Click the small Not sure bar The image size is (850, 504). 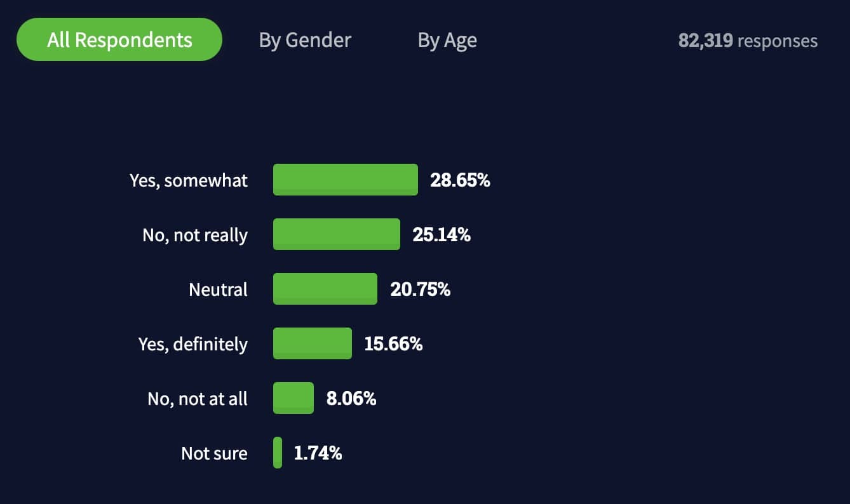point(278,453)
